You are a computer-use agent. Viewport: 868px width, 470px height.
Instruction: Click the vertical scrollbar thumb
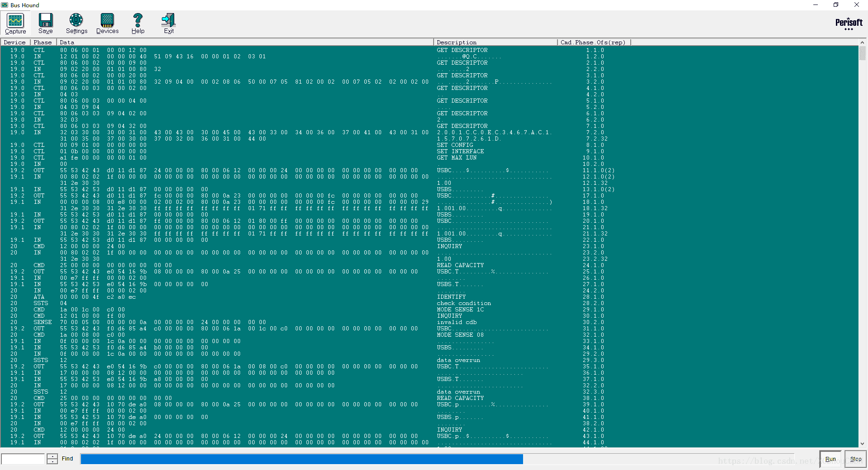click(862, 53)
